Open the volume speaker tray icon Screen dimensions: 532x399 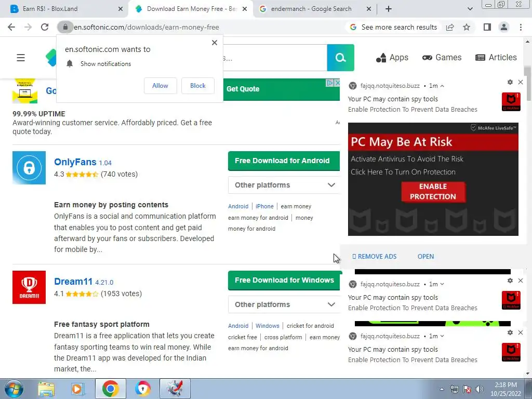[479, 389]
